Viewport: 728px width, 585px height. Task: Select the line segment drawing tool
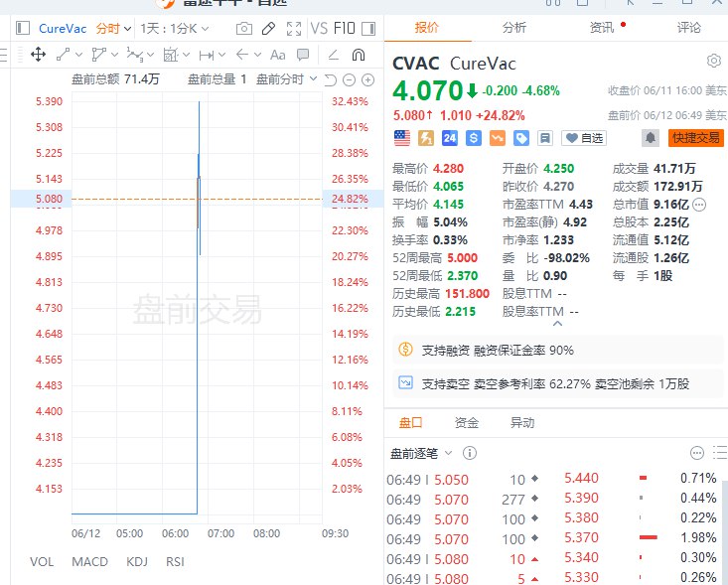64,55
